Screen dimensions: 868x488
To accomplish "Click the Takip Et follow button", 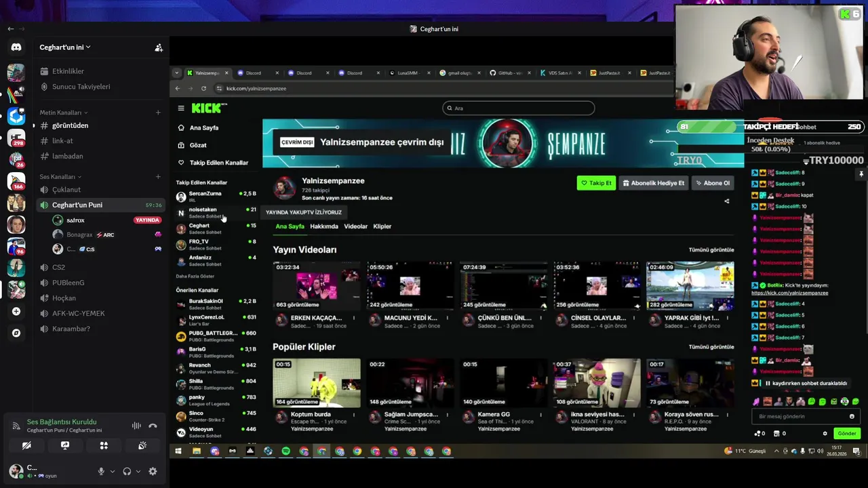I will click(x=597, y=183).
